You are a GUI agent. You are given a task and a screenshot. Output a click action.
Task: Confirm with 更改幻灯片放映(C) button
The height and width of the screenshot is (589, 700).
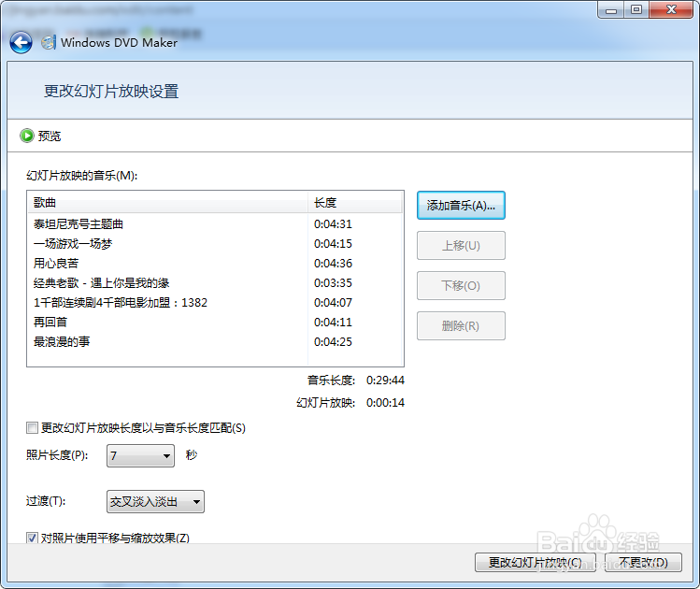pyautogui.click(x=536, y=562)
